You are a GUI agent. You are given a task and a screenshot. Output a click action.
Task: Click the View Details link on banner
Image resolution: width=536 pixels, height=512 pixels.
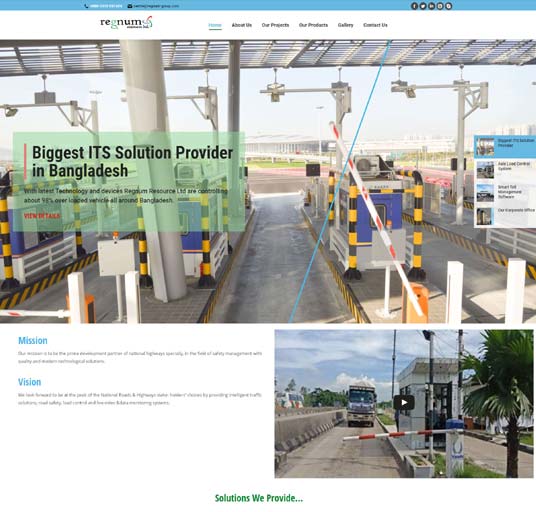pos(42,216)
